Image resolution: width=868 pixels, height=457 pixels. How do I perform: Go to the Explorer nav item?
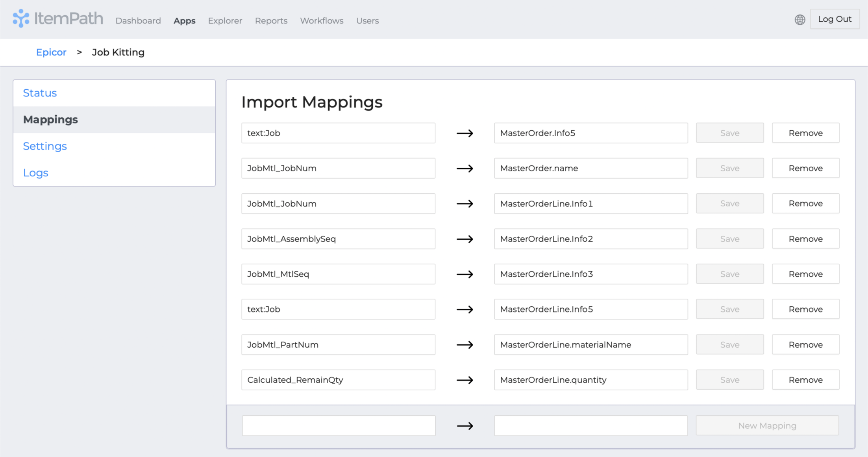pos(225,21)
